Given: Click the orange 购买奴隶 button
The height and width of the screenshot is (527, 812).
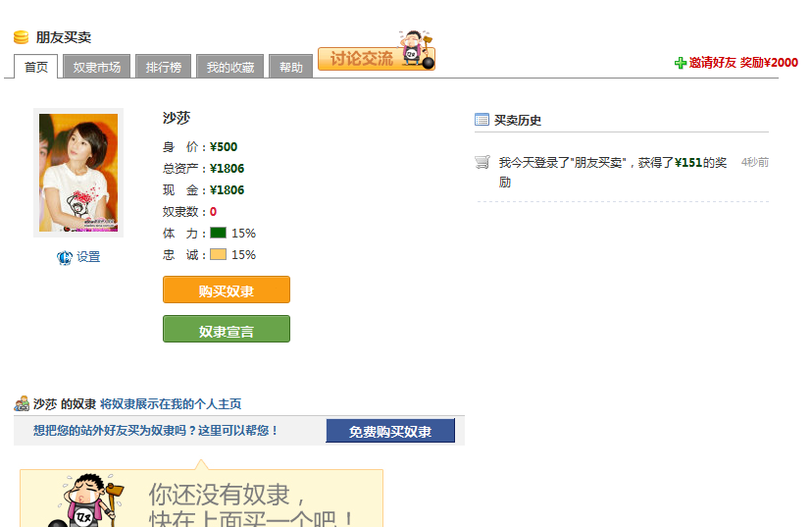Looking at the screenshot, I should pos(227,290).
